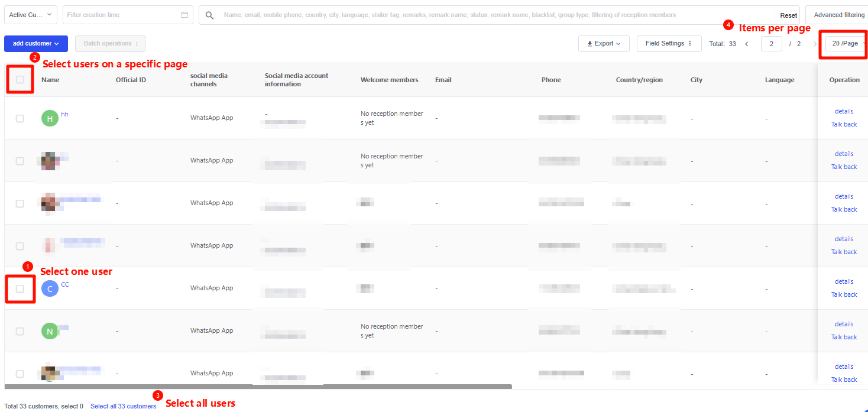This screenshot has height=412, width=868.
Task: Expand the 20 /Page items dropdown
Action: [846, 44]
